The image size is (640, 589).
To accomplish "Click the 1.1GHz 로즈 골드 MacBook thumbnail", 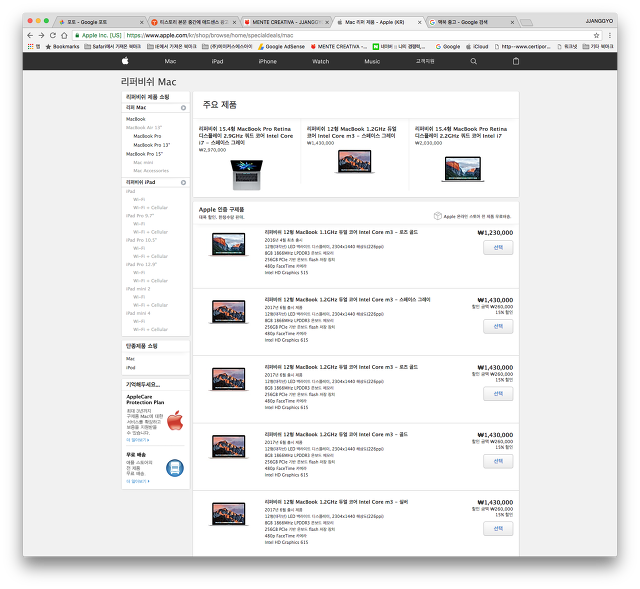I will pyautogui.click(x=229, y=244).
